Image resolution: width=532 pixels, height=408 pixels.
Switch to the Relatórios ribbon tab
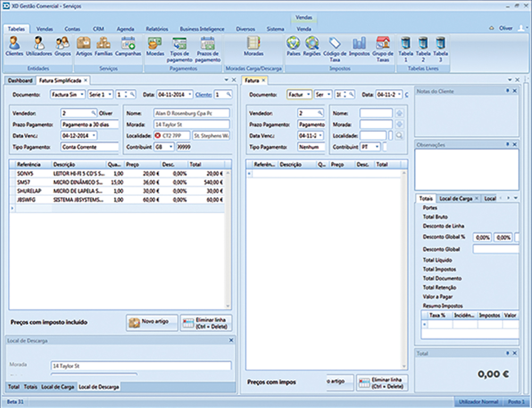[156, 29]
